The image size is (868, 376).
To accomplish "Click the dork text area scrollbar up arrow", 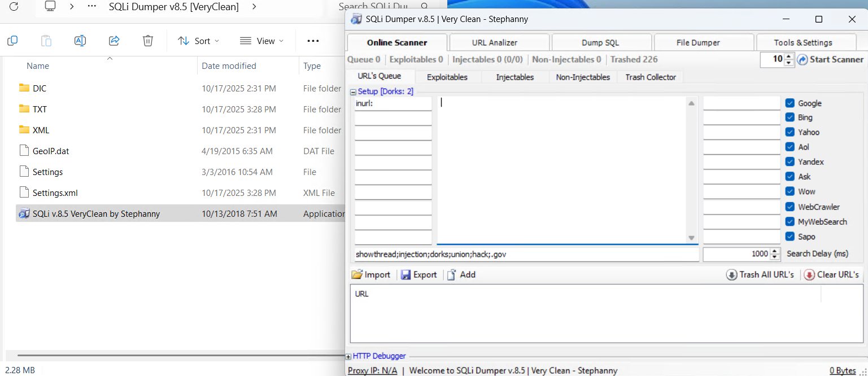I will (691, 103).
